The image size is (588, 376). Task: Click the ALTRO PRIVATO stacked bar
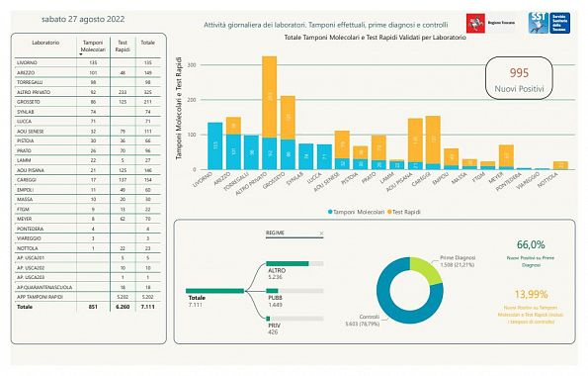[270, 113]
